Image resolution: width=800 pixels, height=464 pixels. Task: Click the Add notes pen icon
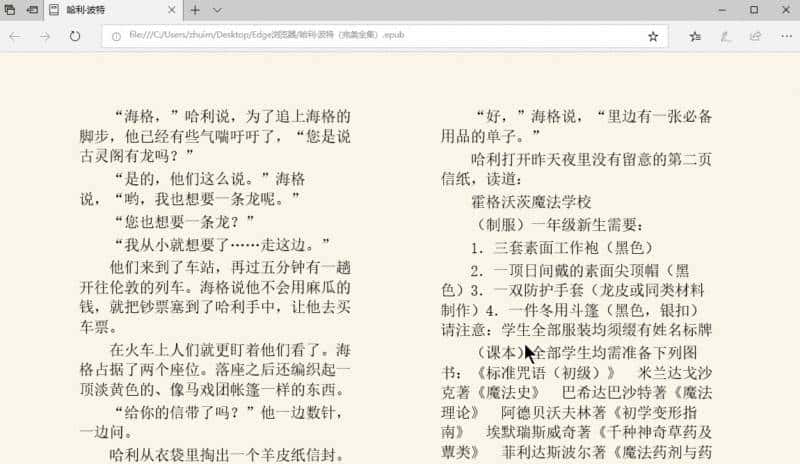pos(725,36)
